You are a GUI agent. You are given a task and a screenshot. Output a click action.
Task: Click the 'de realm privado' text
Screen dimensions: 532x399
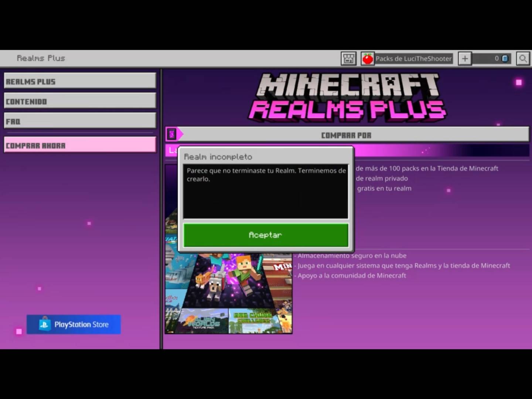382,178
